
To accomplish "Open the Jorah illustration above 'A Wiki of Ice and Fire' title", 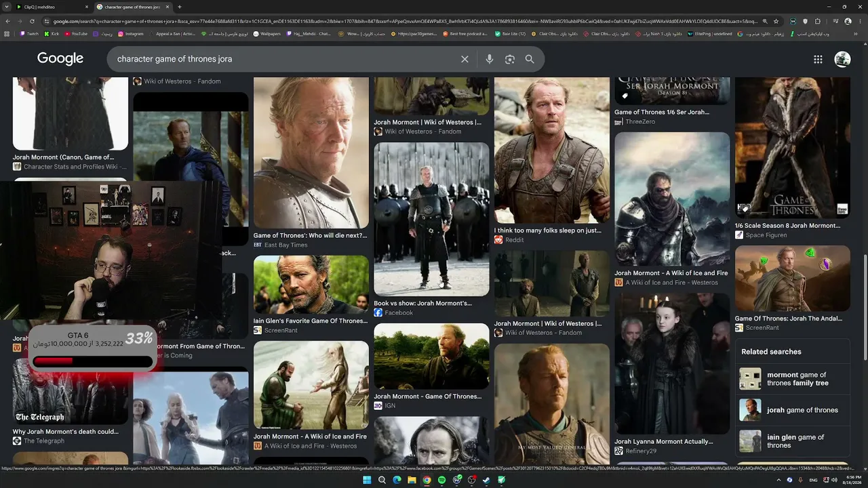I will click(672, 199).
